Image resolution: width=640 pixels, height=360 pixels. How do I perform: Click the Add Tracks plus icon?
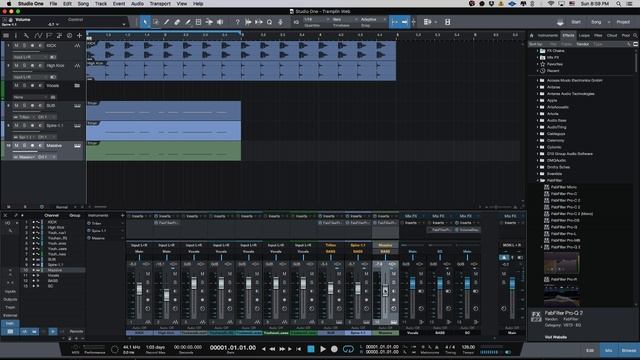[79, 36]
